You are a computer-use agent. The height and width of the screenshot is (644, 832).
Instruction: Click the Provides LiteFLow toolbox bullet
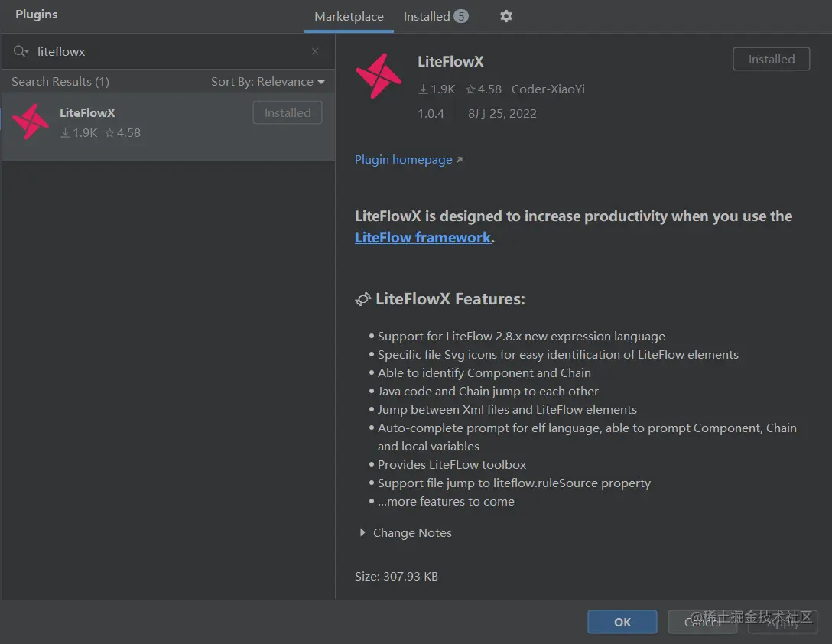pos(451,464)
